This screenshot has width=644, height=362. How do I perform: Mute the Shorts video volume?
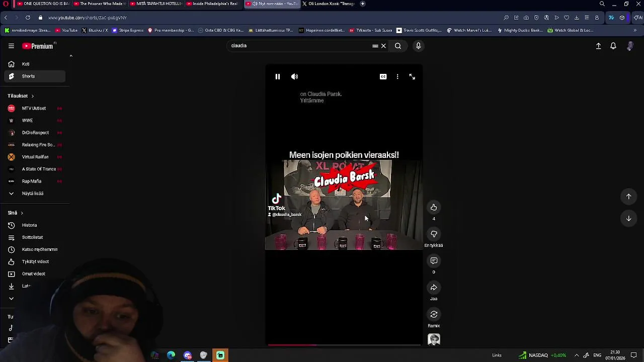coord(294,76)
